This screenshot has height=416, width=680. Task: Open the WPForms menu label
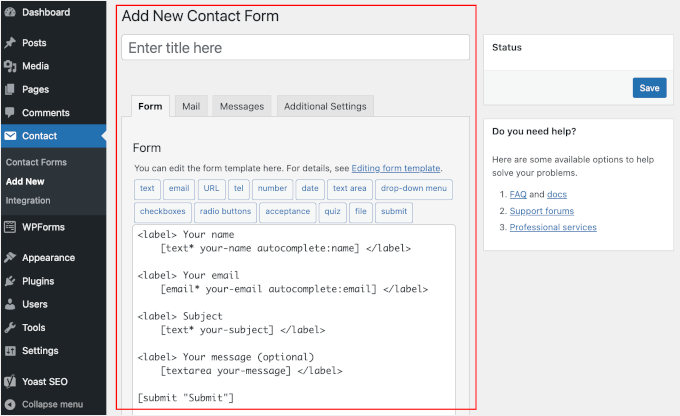[x=43, y=227]
